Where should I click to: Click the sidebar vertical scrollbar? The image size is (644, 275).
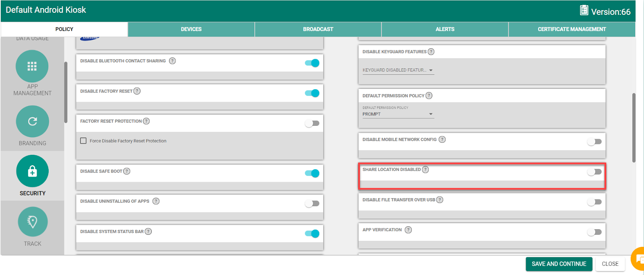pos(66,92)
